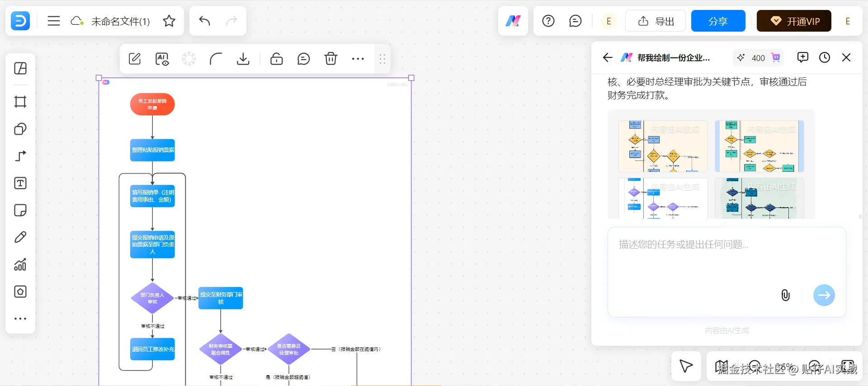This screenshot has height=386, width=868.
Task: Open comments from top bar
Action: pos(576,21)
